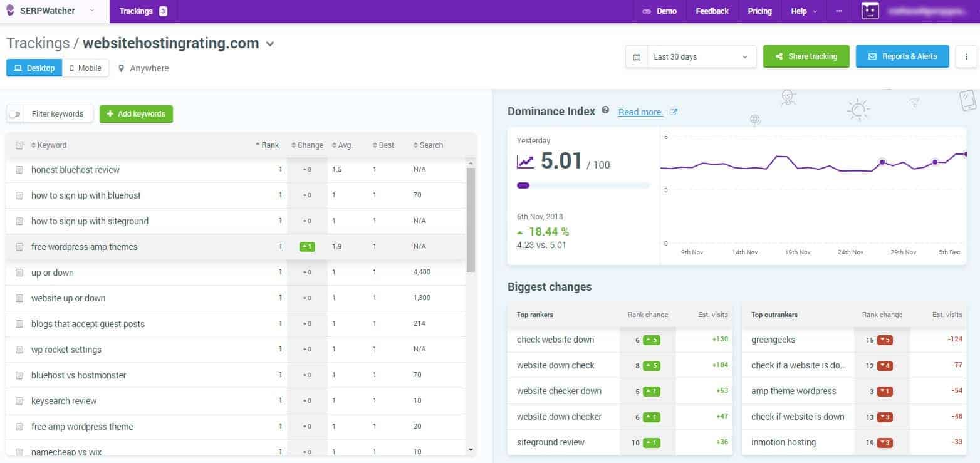
Task: Click the Dominance Index help question icon
Action: point(605,110)
